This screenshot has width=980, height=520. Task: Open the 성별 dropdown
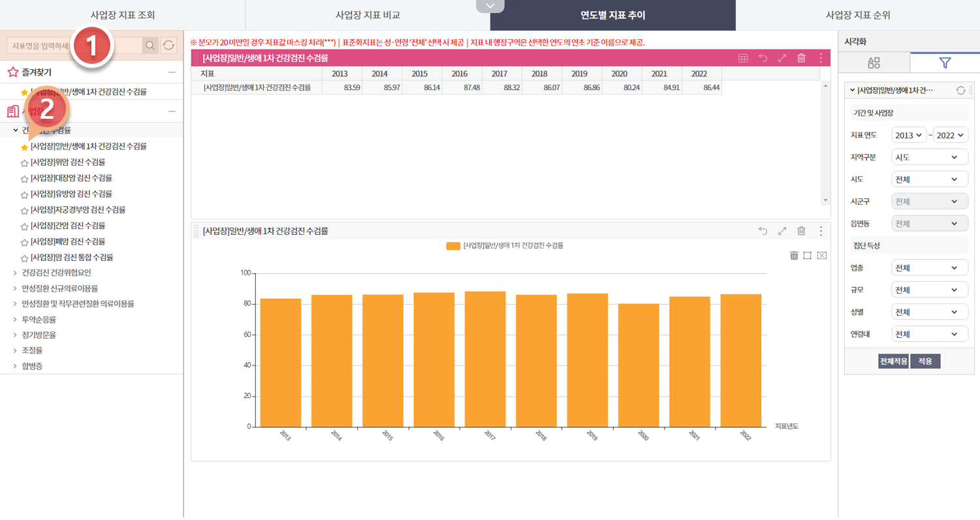pos(930,312)
